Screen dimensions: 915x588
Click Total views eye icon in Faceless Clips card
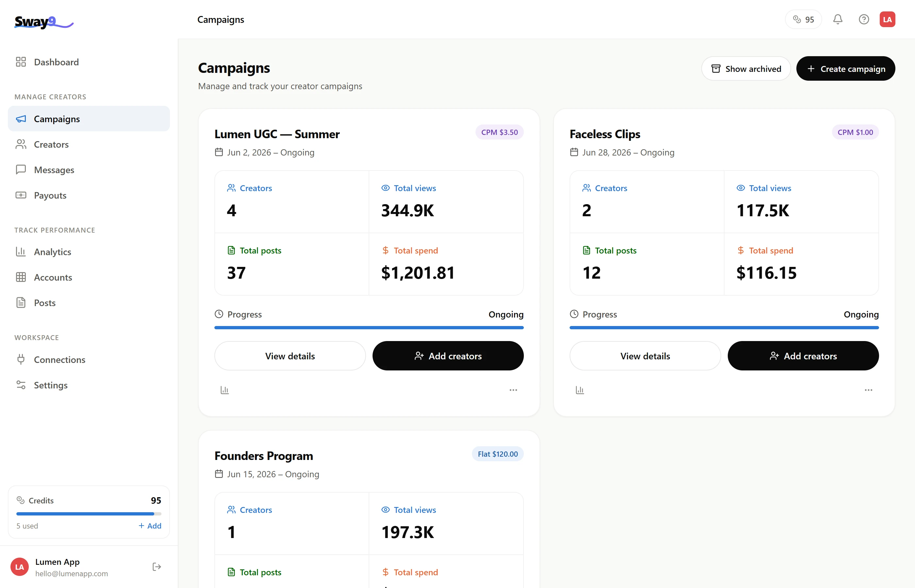pos(741,188)
